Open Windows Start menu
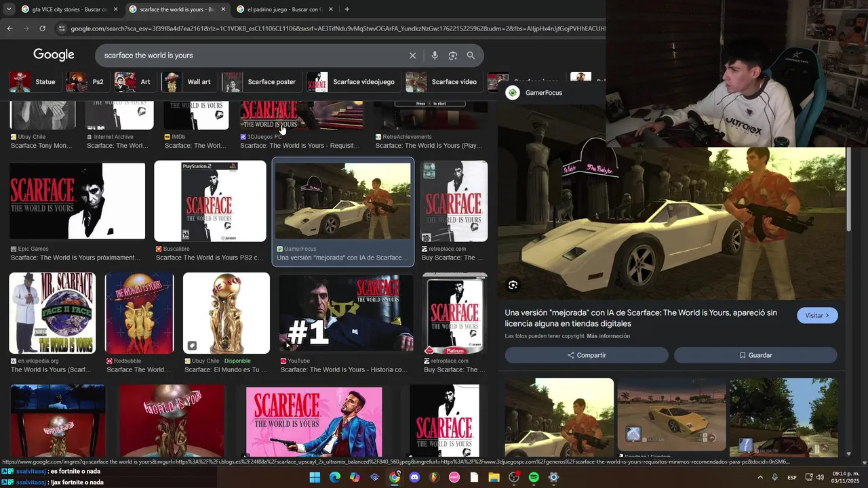Screen dimensions: 868x488 click(x=315, y=477)
